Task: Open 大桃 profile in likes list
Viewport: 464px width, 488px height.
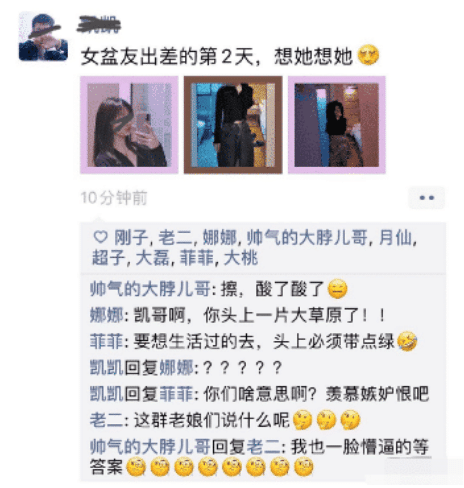Action: pyautogui.click(x=241, y=258)
